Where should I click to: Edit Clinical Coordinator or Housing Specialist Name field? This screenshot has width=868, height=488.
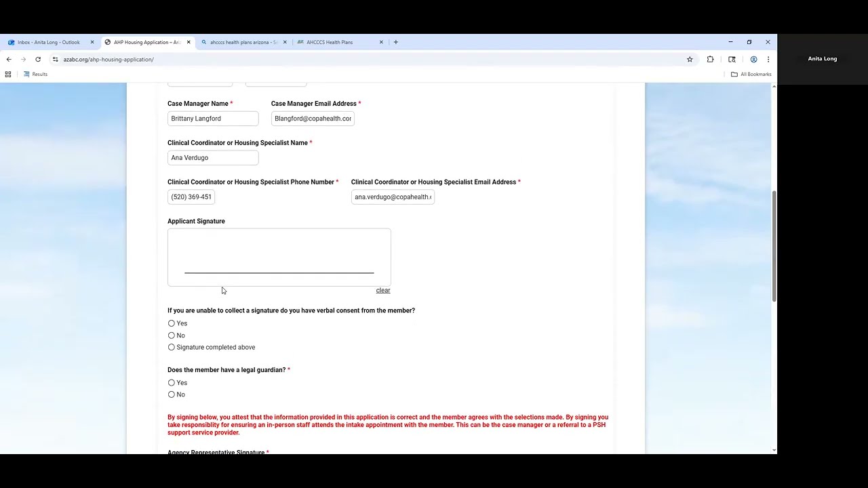point(213,158)
